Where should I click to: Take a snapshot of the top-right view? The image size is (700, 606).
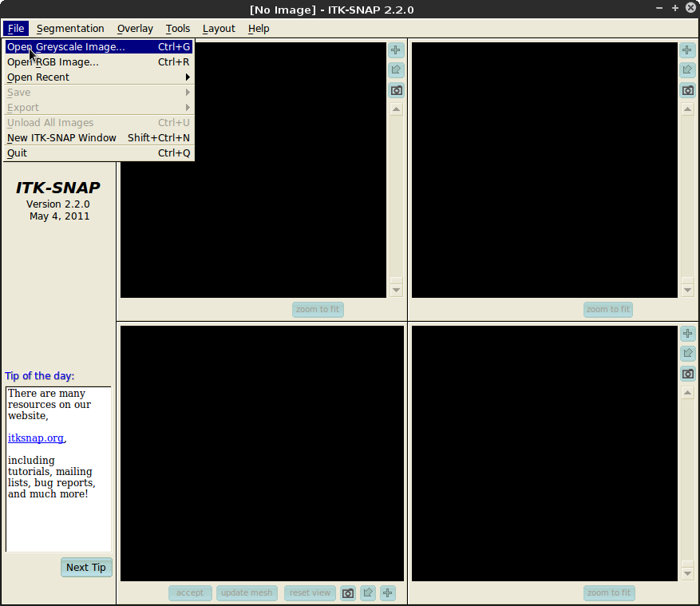click(687, 90)
